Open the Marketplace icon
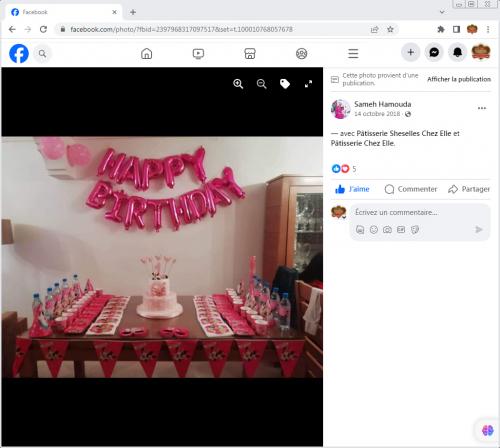This screenshot has height=448, width=500. (250, 53)
